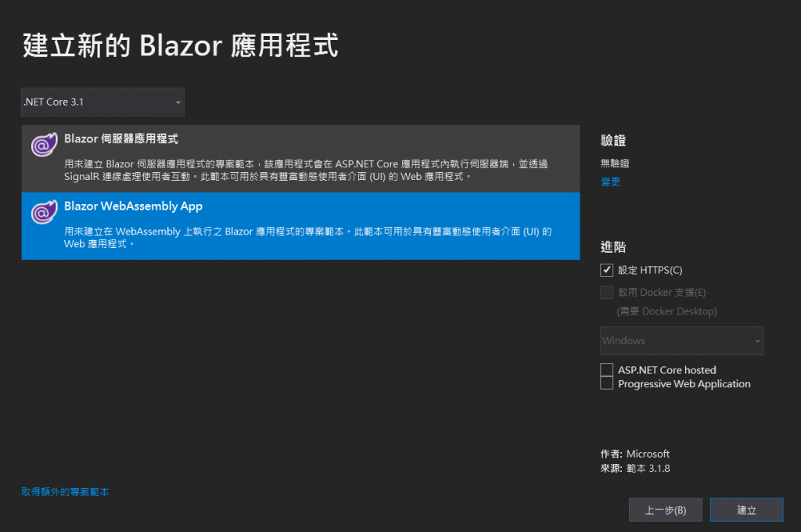The width and height of the screenshot is (801, 532).
Task: Click the 建立新的 Blazor 應用程式 title
Action: coord(181,45)
